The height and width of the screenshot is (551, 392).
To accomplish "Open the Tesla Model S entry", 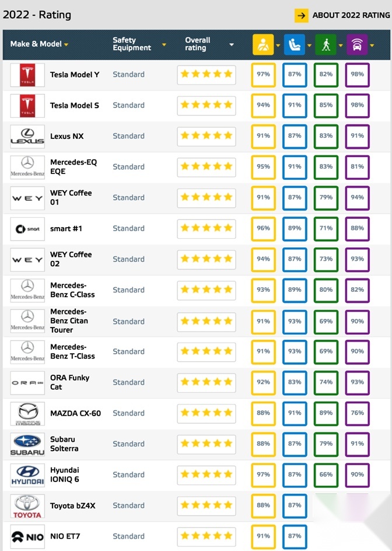I will point(75,106).
